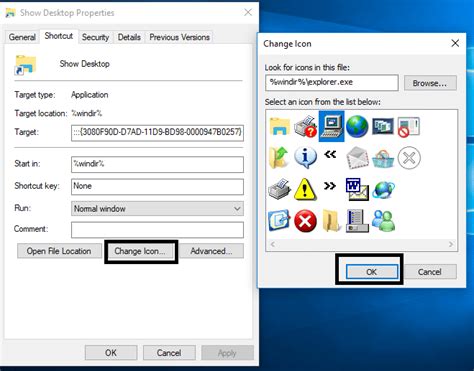Choose the blue shortcut document icon
This screenshot has height=371, width=474.
click(279, 220)
